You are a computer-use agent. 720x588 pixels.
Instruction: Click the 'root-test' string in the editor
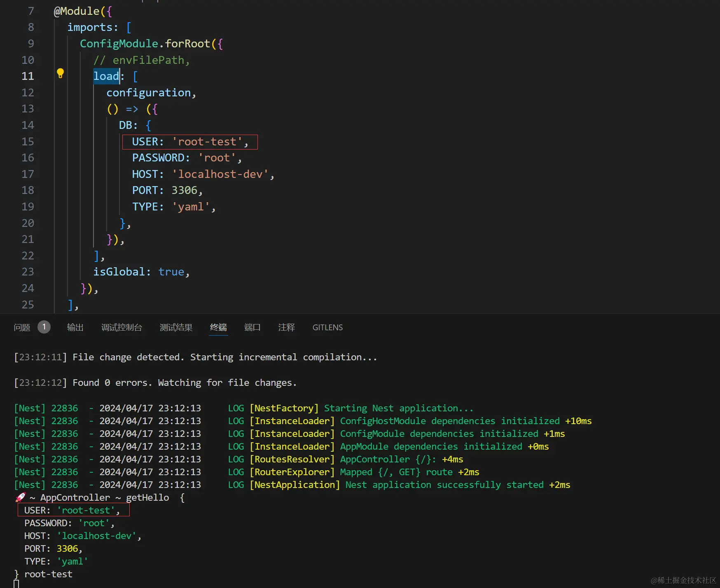pos(207,142)
